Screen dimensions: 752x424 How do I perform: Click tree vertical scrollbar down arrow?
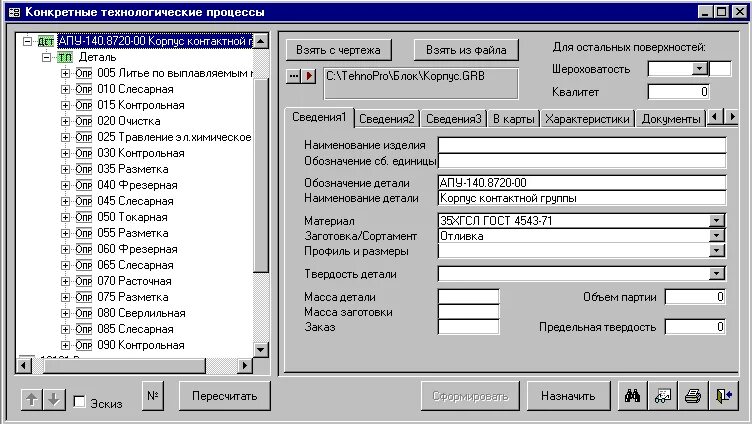(x=260, y=349)
